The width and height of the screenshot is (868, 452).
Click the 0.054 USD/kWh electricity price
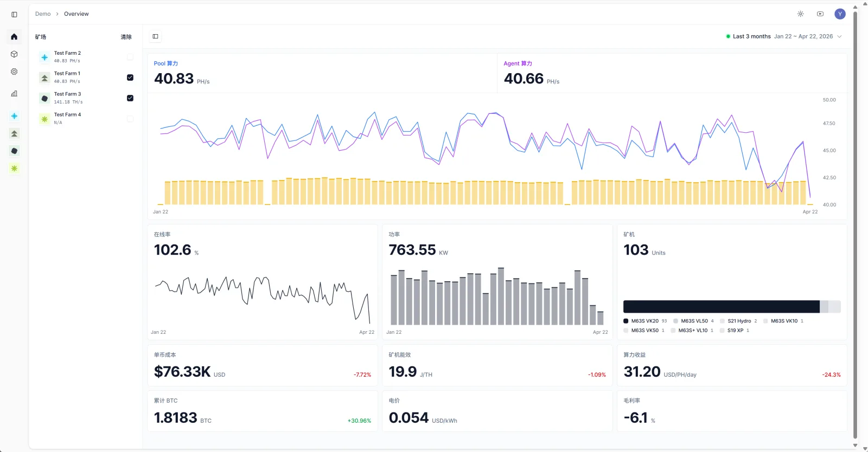(x=423, y=418)
